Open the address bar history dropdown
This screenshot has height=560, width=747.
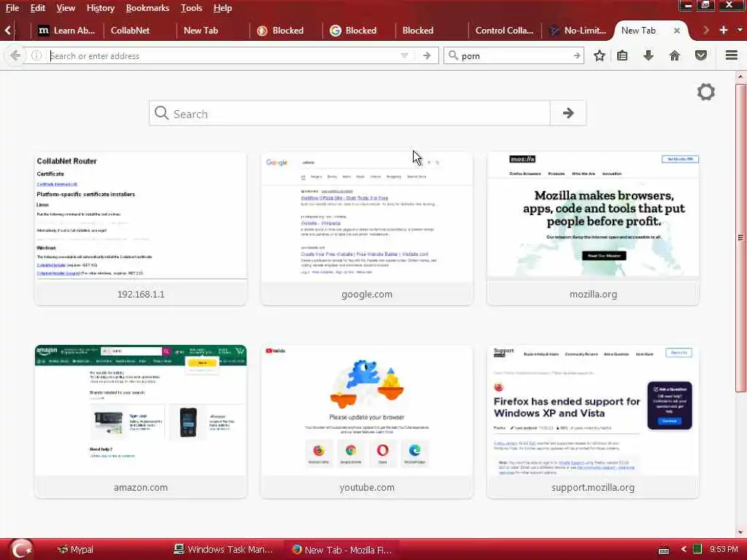pos(404,55)
